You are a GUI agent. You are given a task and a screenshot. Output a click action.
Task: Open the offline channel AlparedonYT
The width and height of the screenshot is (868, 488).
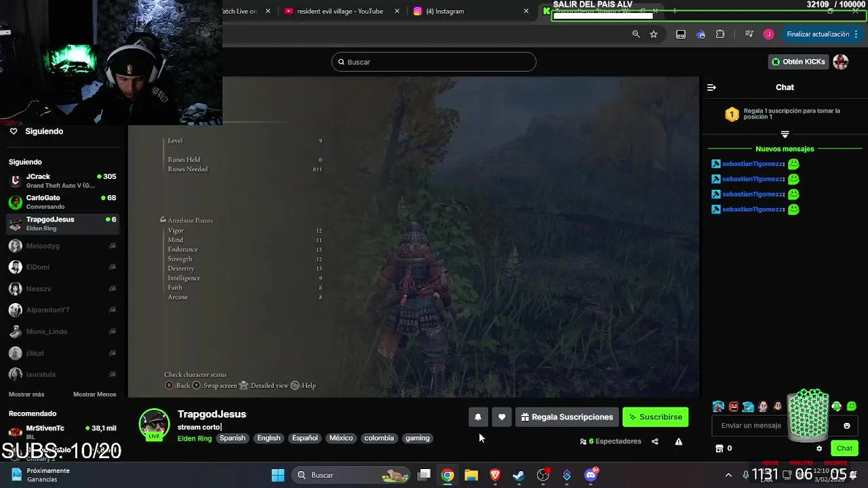[62, 310]
